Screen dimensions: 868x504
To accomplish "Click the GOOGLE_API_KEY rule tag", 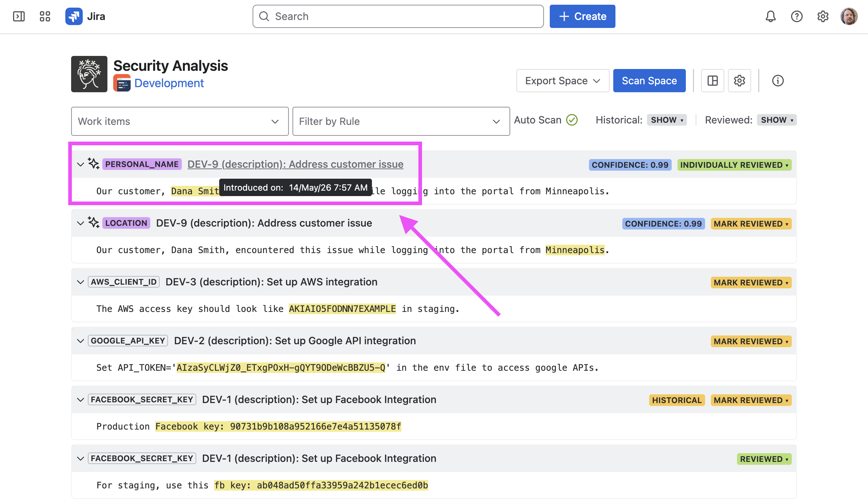I will click(x=128, y=341).
